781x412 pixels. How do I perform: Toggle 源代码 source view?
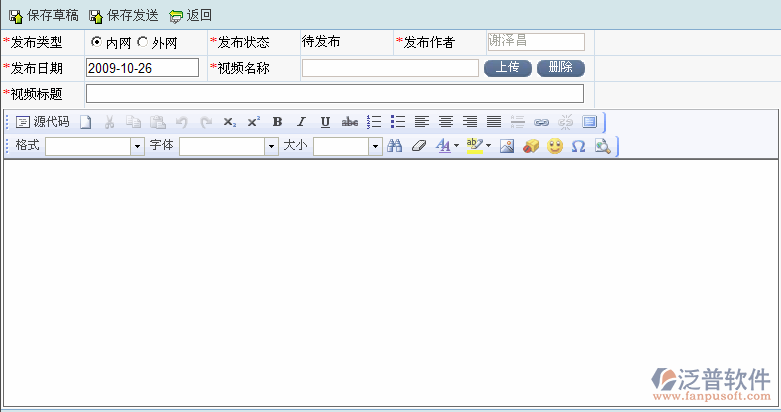[42, 122]
